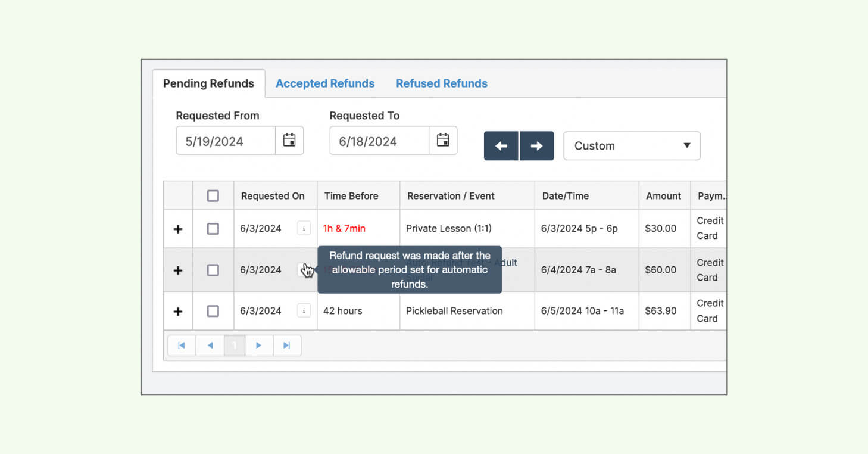Click info icon on Private Lesson row
Screen dimensions: 868x454
pyautogui.click(x=304, y=228)
